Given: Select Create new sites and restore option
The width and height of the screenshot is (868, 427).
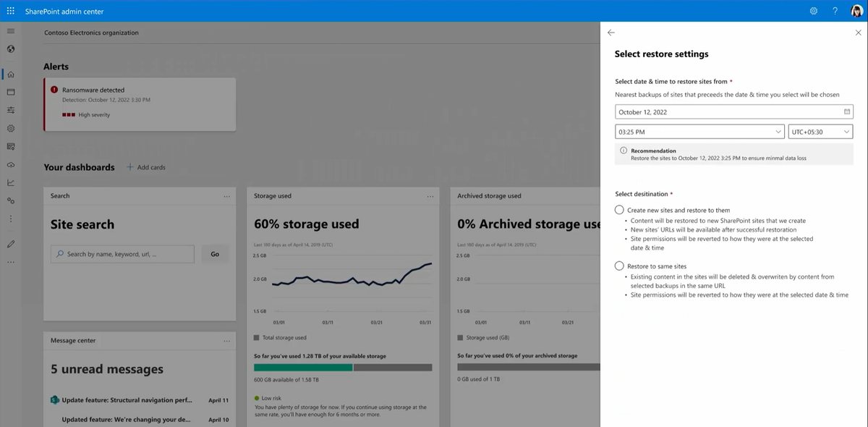Looking at the screenshot, I should (619, 210).
